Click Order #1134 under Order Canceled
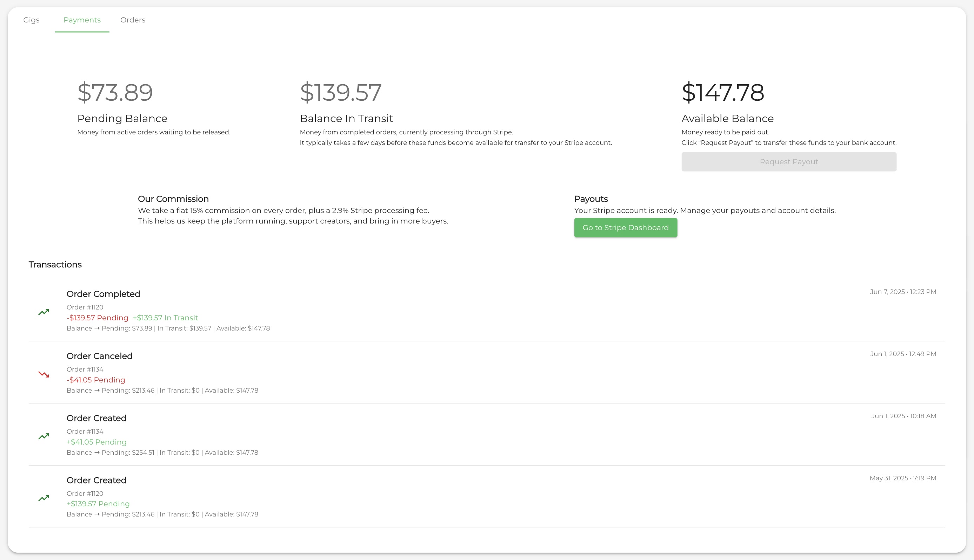The image size is (974, 560). 85,369
